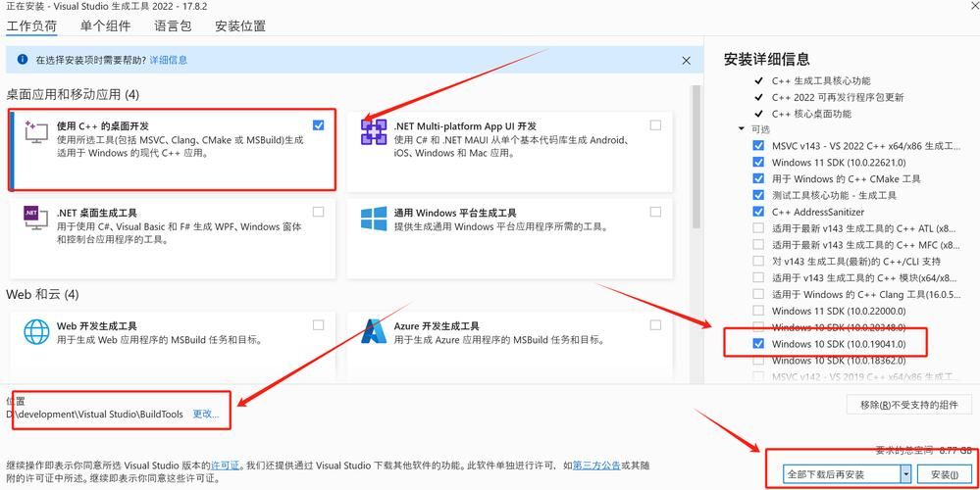Click C++ 核心桌面功能 item

point(811,113)
